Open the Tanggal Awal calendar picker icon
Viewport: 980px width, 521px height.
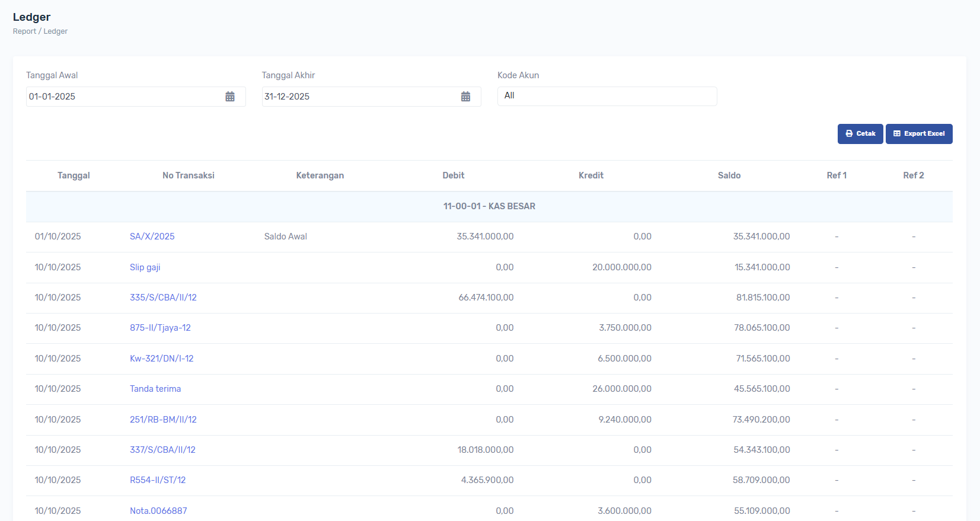[230, 97]
